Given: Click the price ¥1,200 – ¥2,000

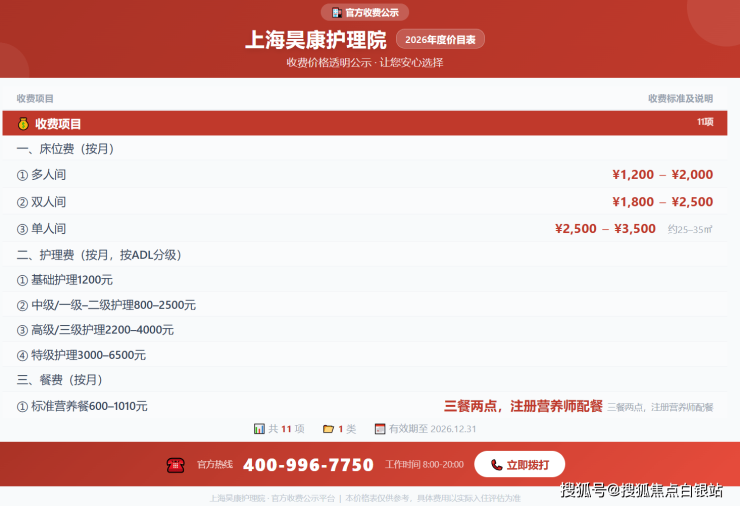Looking at the screenshot, I should coord(663,175).
